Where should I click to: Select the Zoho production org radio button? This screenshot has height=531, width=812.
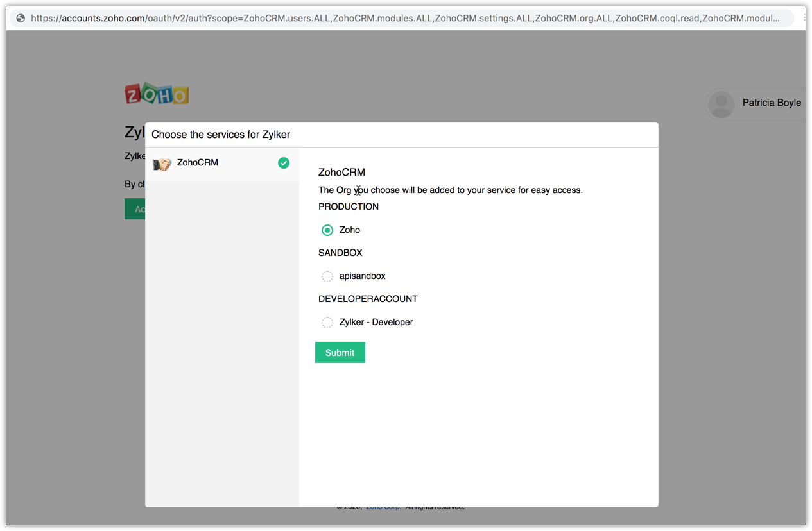click(x=327, y=230)
